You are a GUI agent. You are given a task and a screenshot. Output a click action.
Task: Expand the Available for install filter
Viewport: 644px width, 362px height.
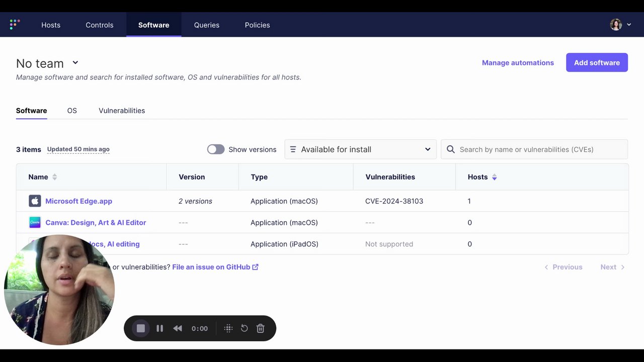[x=360, y=149]
